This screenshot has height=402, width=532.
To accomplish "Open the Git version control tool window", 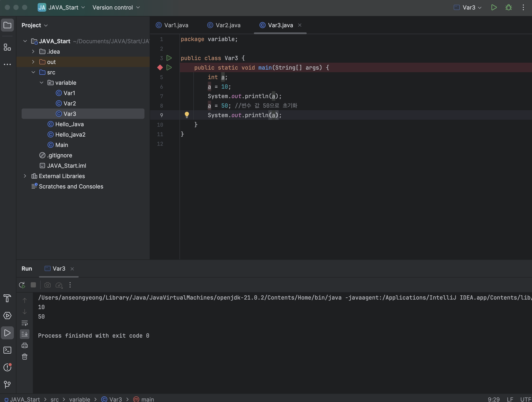I will 7,384.
